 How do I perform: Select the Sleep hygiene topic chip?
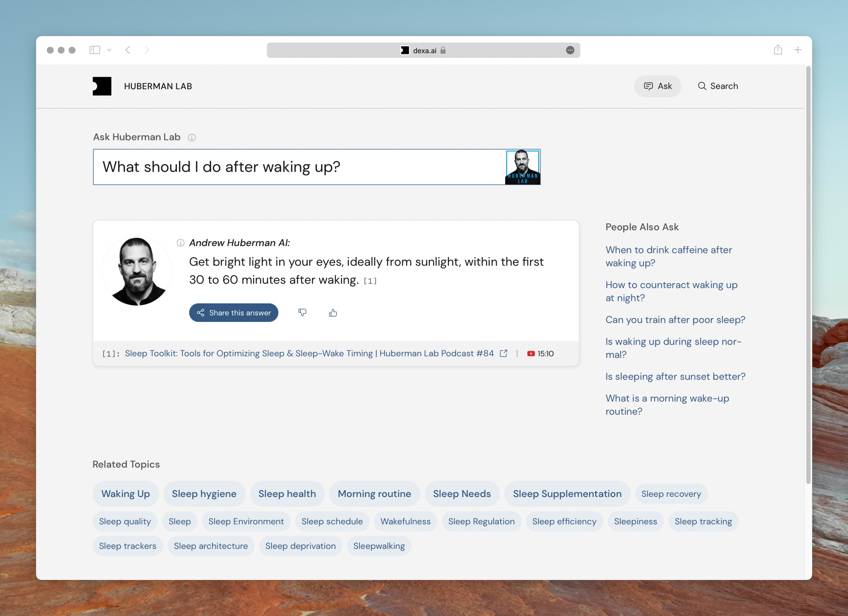click(204, 493)
